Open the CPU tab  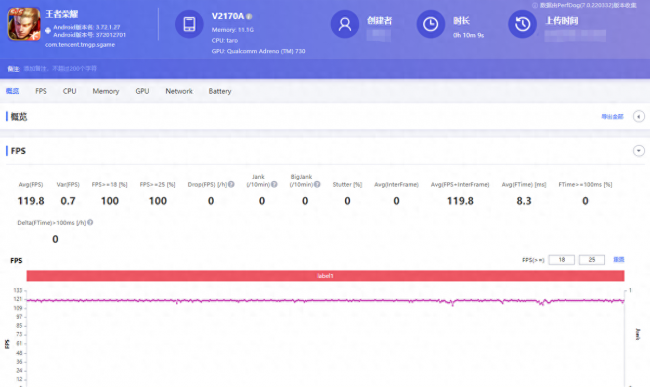tap(69, 91)
